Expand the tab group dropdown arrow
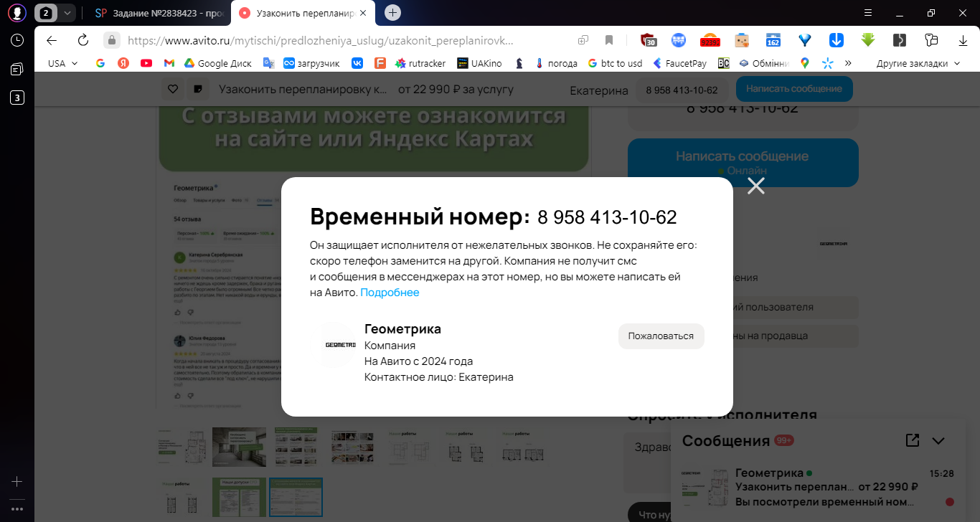This screenshot has width=980, height=522. click(x=67, y=13)
